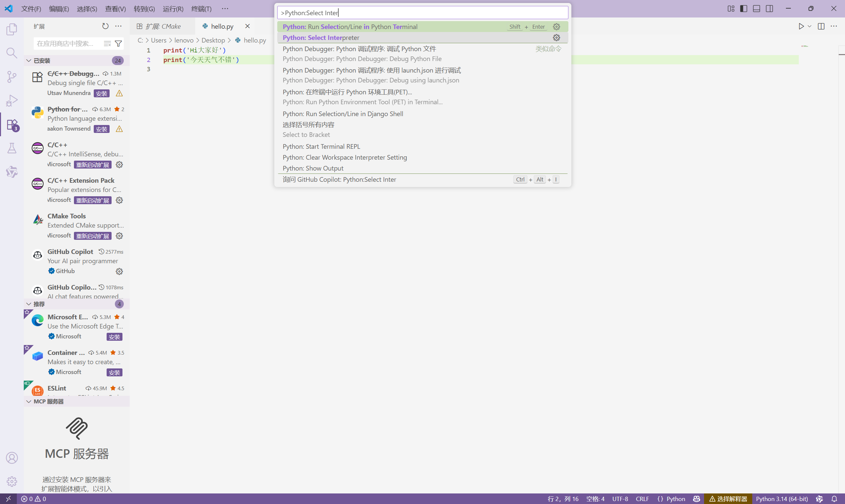
Task: Select Python: Start Terminal REPL command
Action: (x=422, y=146)
